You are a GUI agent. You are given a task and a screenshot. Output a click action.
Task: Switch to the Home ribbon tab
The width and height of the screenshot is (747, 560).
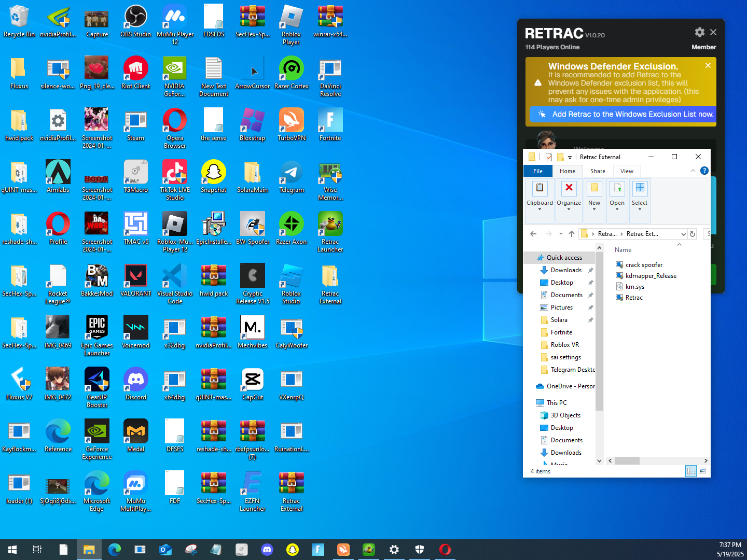point(567,171)
